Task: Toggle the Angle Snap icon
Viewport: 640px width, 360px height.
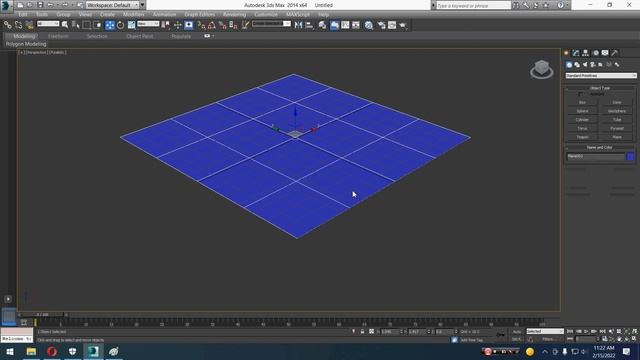Action: pos(212,25)
